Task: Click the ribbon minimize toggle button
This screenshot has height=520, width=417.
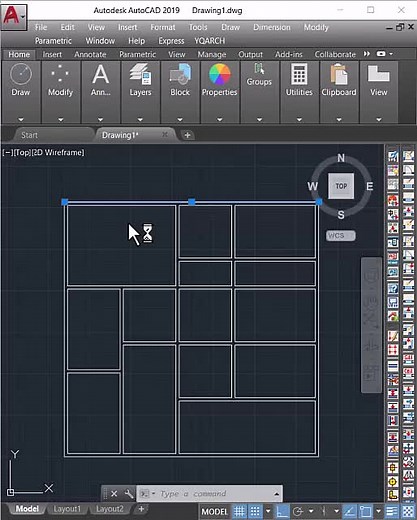Action: point(381,54)
